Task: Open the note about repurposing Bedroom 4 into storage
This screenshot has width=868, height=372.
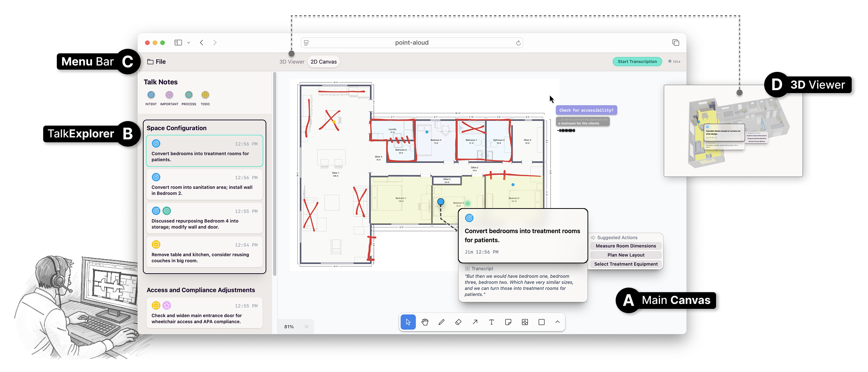Action: [205, 218]
